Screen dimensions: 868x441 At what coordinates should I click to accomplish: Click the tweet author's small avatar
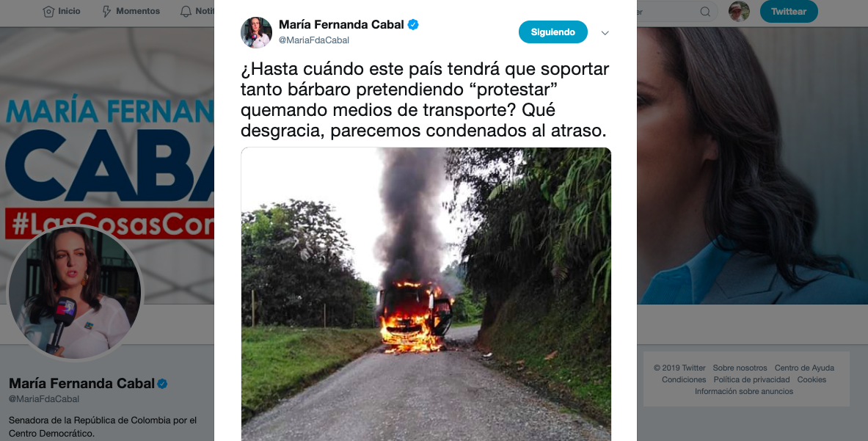point(256,32)
